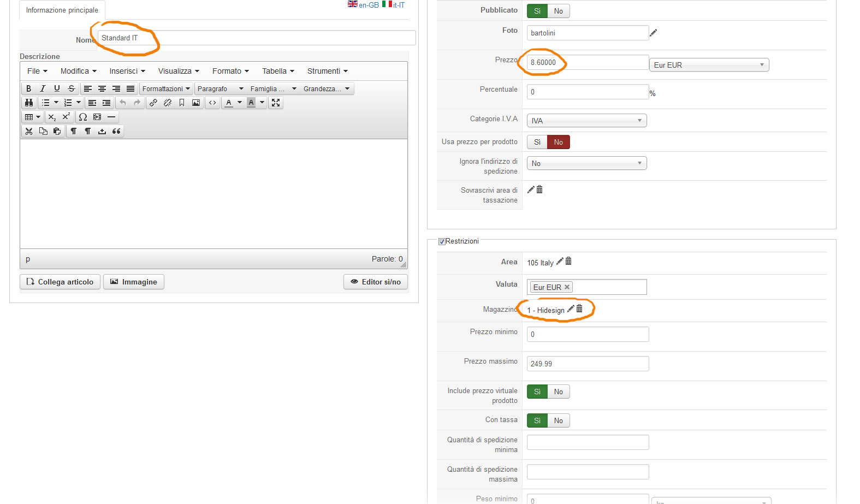This screenshot has height=504, width=860.
Task: Apply superscript formatting
Action: pyautogui.click(x=66, y=117)
